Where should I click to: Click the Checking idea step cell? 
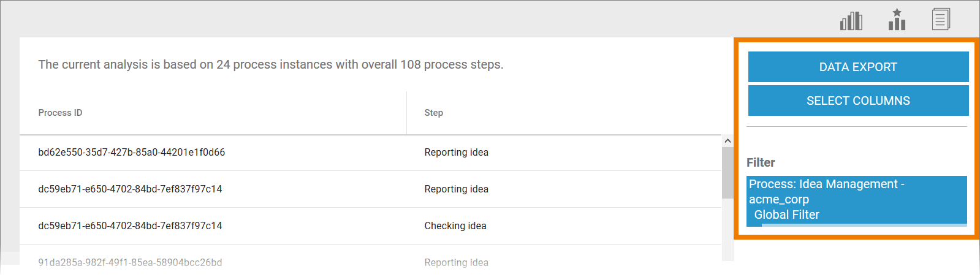[x=455, y=226]
